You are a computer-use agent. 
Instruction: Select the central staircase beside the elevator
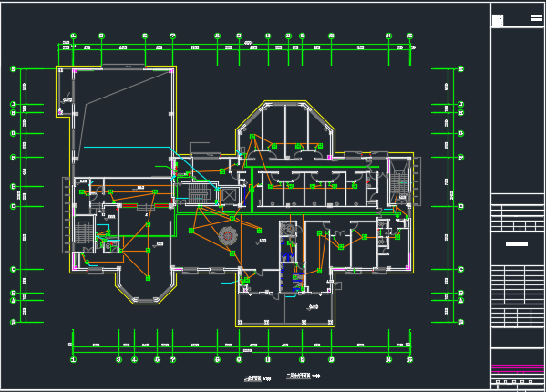click(x=200, y=193)
